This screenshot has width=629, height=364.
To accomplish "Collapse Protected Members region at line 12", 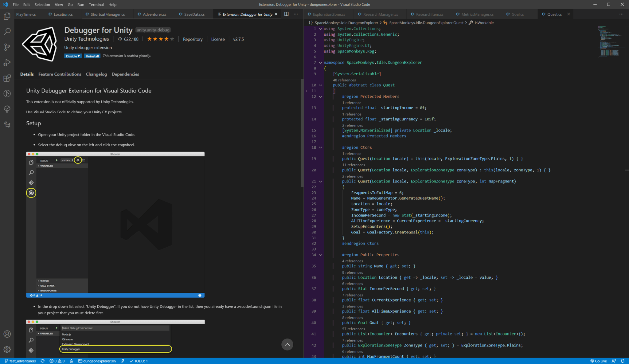I will pos(320,96).
